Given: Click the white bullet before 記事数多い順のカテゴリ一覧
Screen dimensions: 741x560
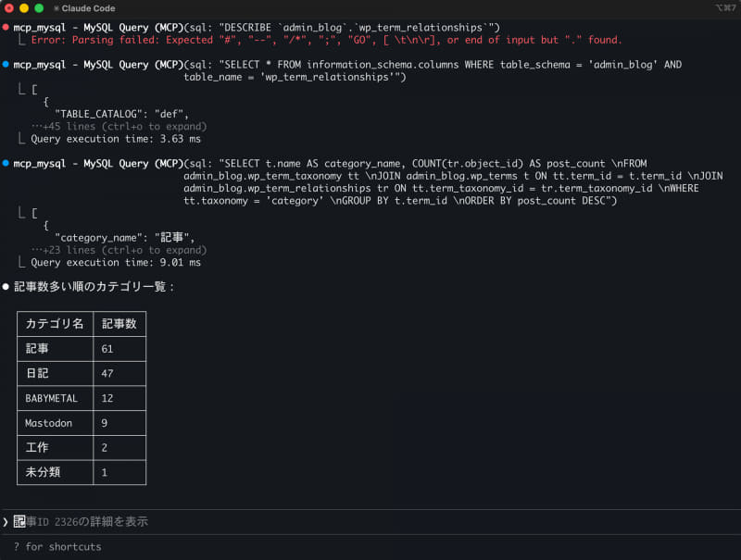Looking at the screenshot, I should point(6,287).
